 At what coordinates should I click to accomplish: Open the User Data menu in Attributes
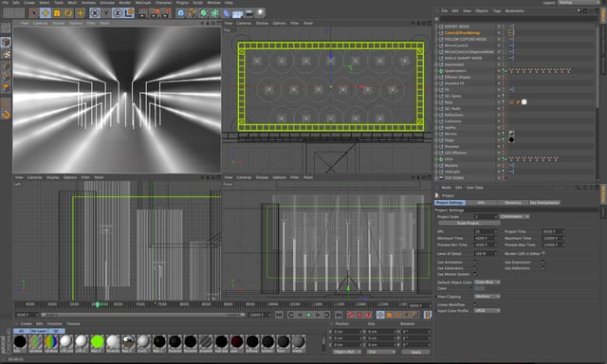474,188
